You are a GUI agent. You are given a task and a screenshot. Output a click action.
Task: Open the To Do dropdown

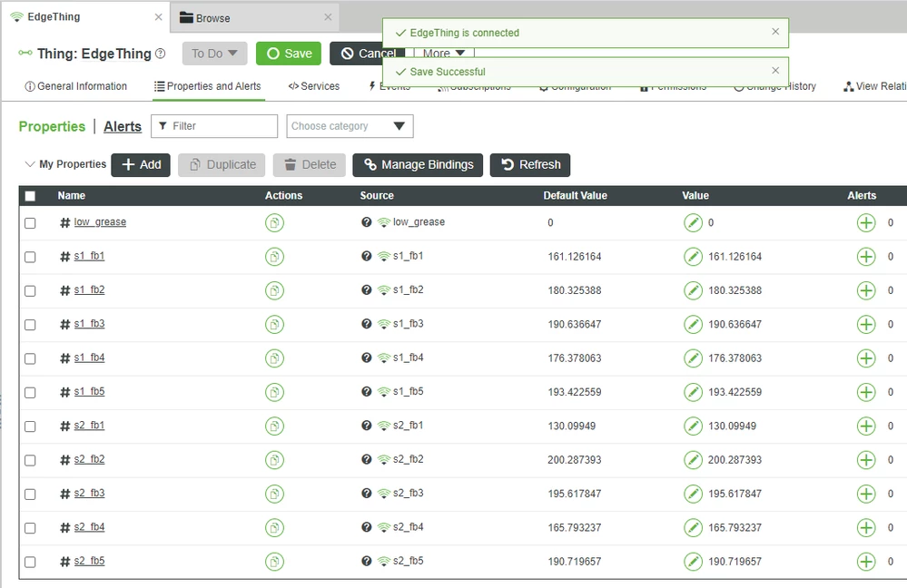point(214,54)
